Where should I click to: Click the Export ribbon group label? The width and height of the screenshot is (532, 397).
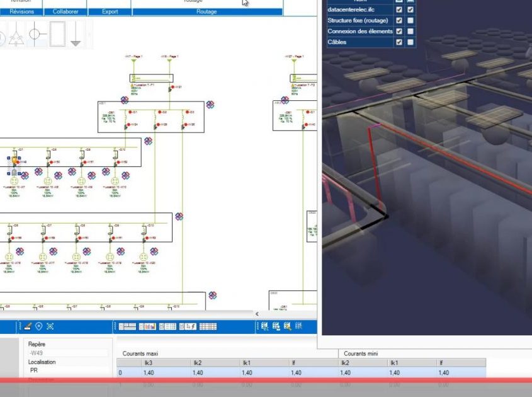tap(110, 11)
